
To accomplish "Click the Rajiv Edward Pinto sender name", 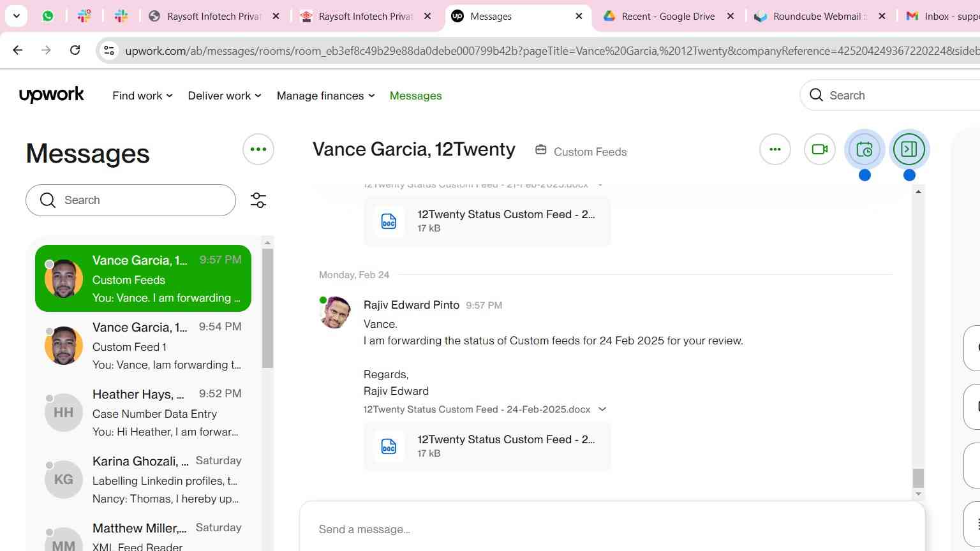I will pos(412,305).
